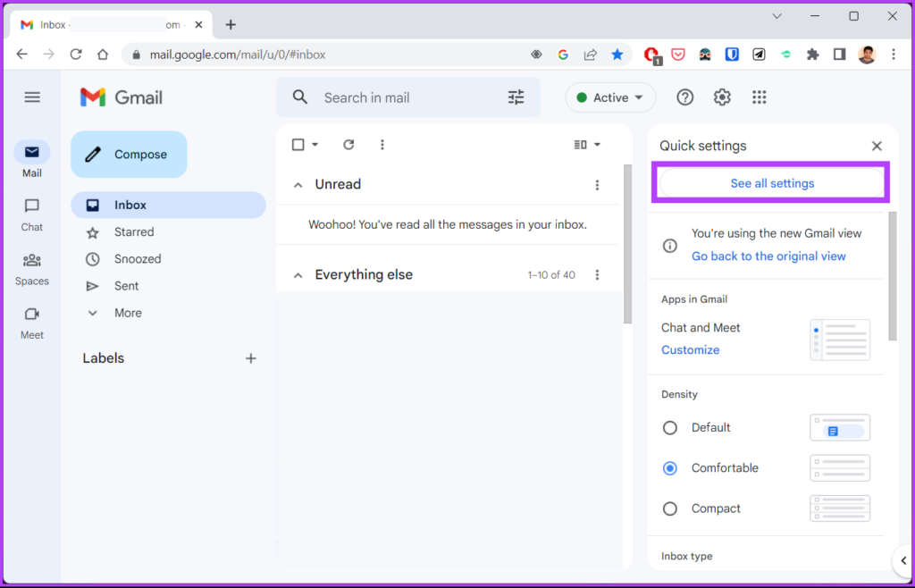Show search options filter icon

coord(516,97)
